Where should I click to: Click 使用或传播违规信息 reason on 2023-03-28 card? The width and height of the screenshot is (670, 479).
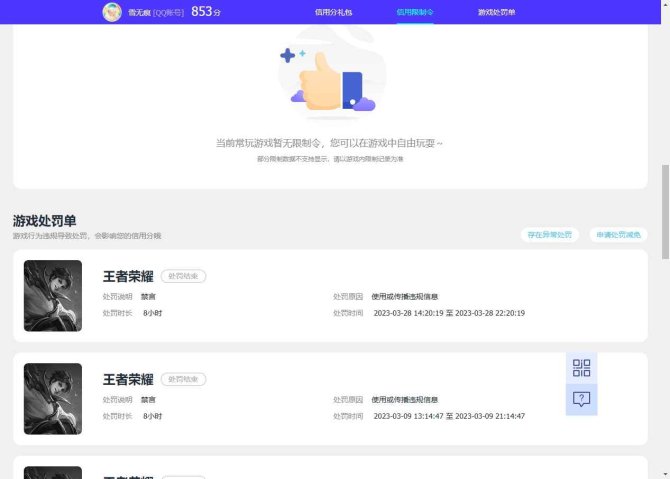coord(405,297)
